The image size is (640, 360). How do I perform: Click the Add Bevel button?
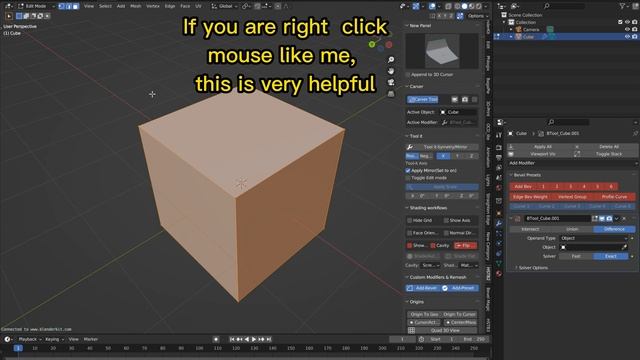coord(422,288)
